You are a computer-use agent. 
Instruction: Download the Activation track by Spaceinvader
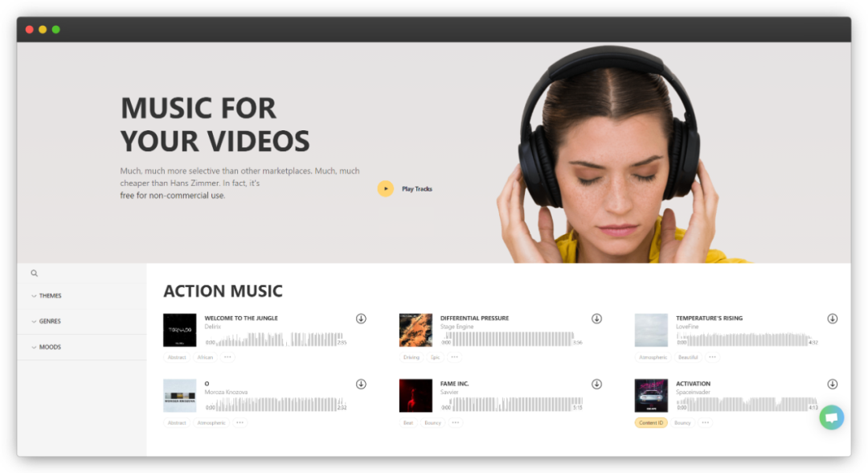coord(832,385)
